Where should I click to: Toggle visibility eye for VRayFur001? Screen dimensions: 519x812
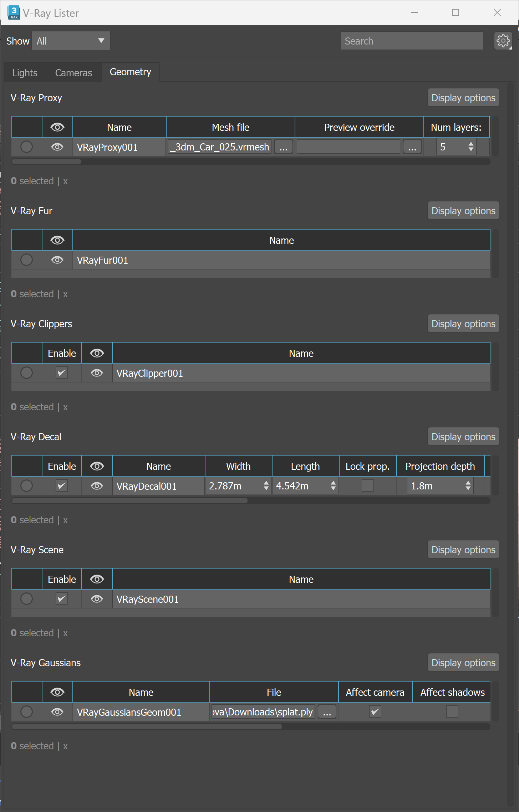(x=57, y=260)
